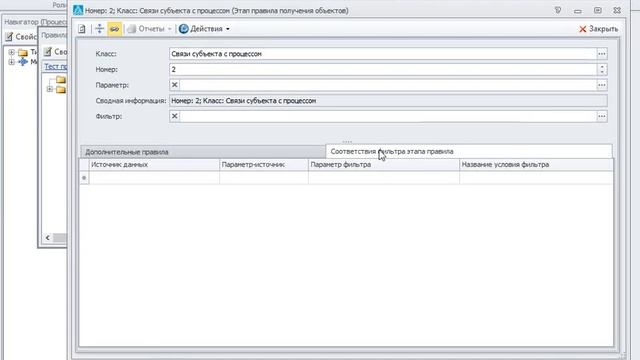
Task: Click the edit icon in the Правила window toolbar
Action: click(48, 52)
